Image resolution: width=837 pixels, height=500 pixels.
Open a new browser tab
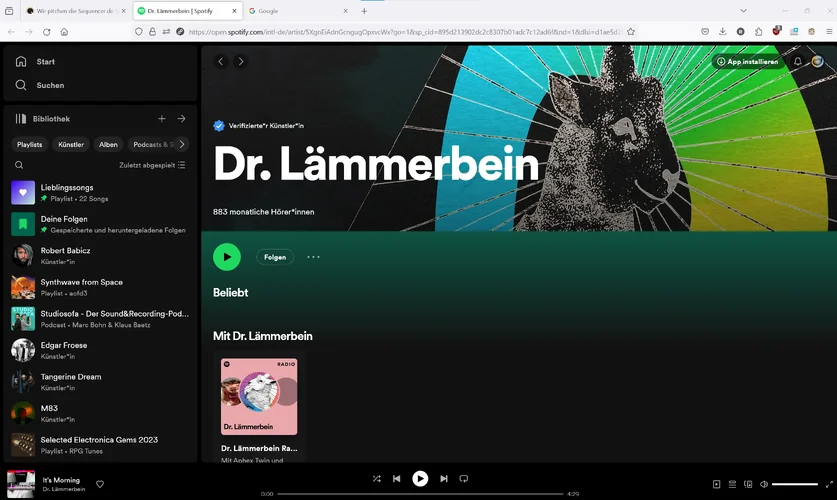click(x=364, y=11)
